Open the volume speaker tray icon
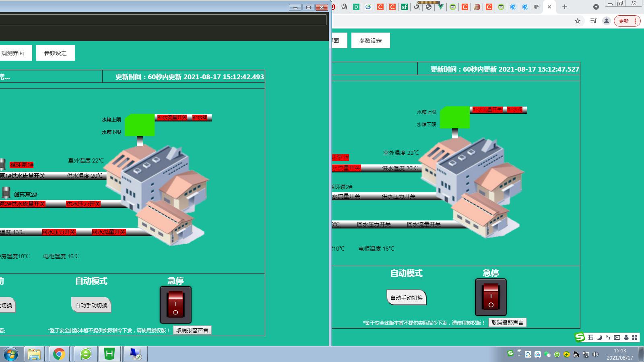Viewport: 644px width, 362px height. (x=595, y=354)
